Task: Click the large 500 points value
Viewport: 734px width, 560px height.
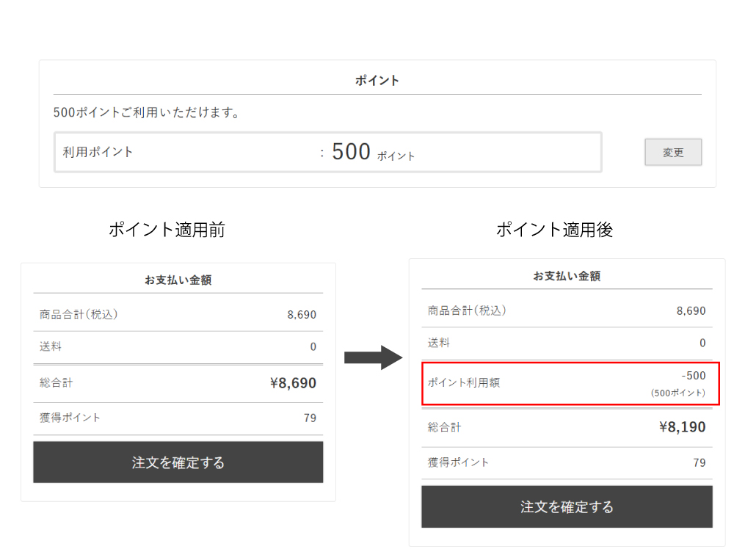Action: click(351, 152)
